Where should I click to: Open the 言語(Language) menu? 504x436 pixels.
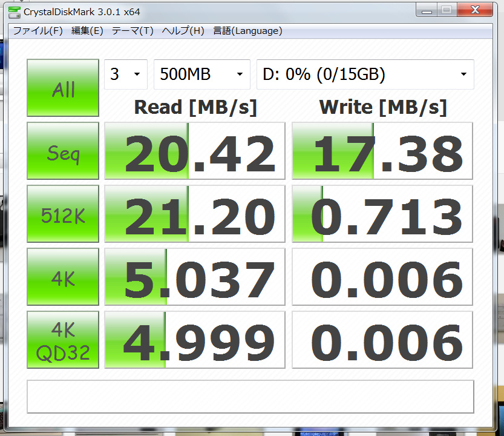click(247, 31)
